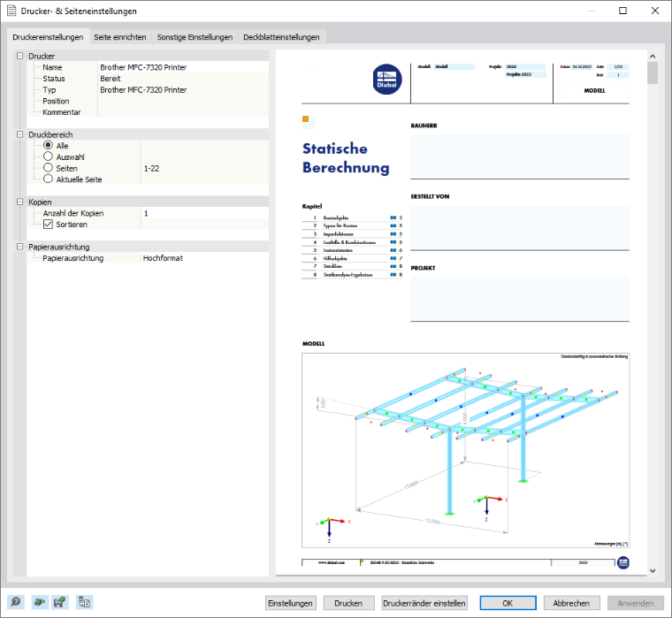Click the BAUHERR heading in preview

point(424,126)
